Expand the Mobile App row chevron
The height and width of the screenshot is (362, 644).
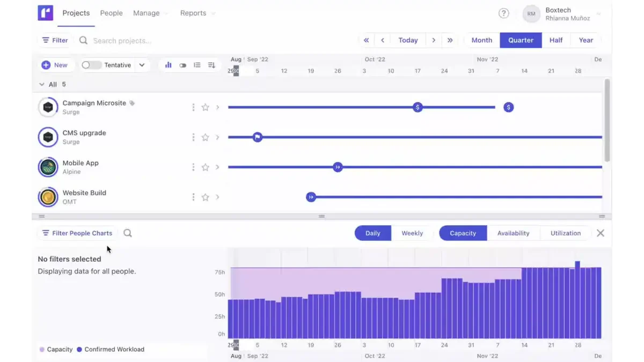pyautogui.click(x=217, y=167)
